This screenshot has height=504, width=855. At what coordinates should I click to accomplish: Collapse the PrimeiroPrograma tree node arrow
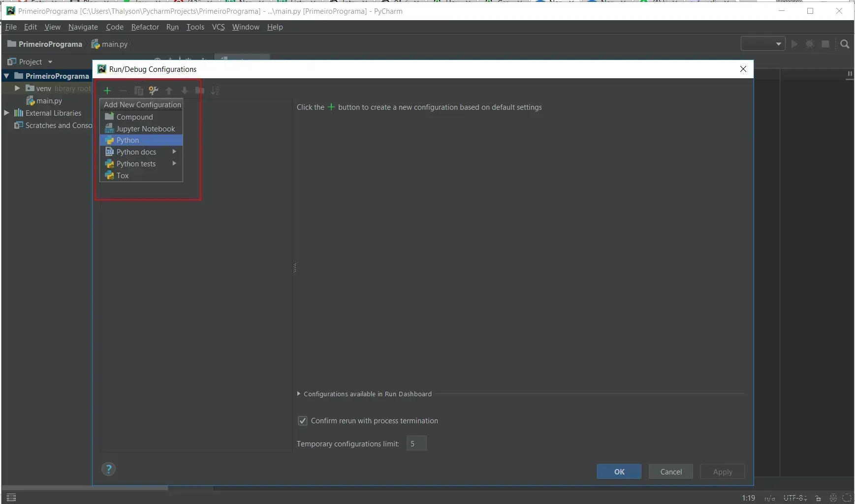7,76
